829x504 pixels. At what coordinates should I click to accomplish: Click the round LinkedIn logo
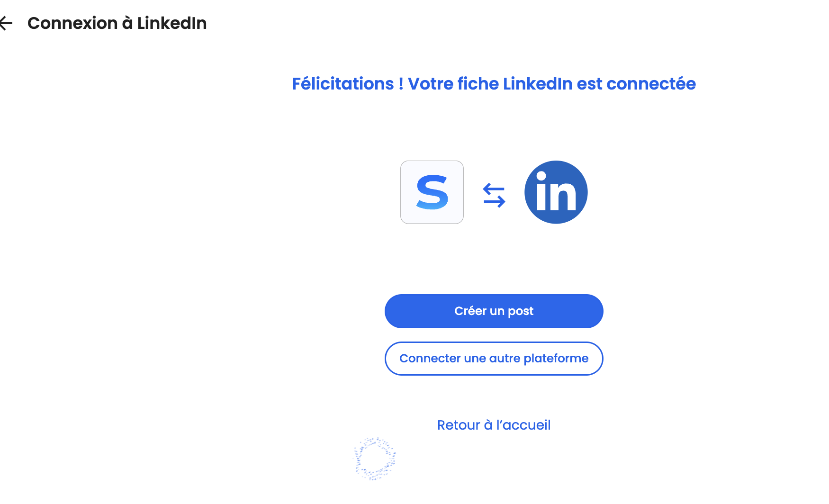tap(556, 192)
